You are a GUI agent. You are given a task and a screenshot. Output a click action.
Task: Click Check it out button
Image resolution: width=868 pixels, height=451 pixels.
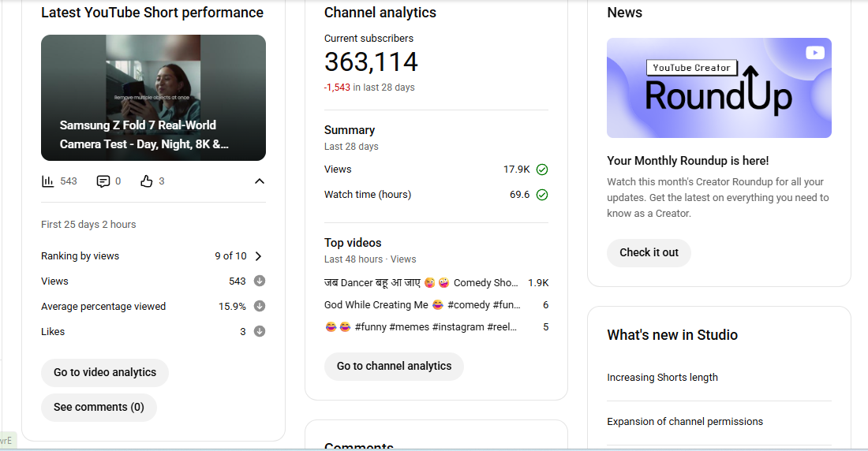click(x=649, y=253)
